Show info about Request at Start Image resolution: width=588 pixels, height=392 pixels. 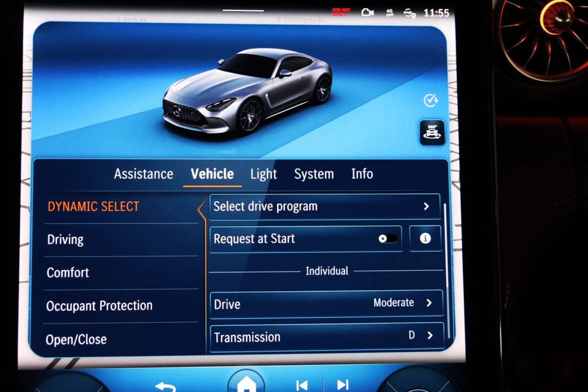point(425,239)
